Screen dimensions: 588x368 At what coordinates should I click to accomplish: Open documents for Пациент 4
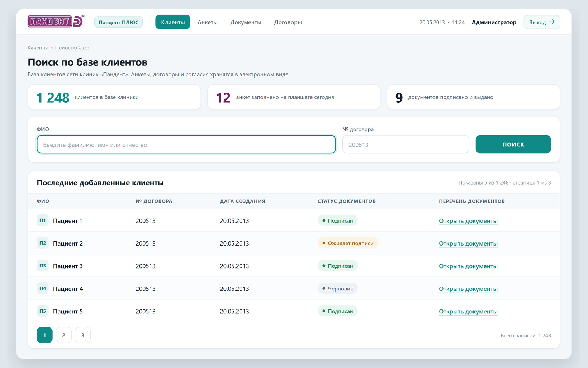point(468,289)
